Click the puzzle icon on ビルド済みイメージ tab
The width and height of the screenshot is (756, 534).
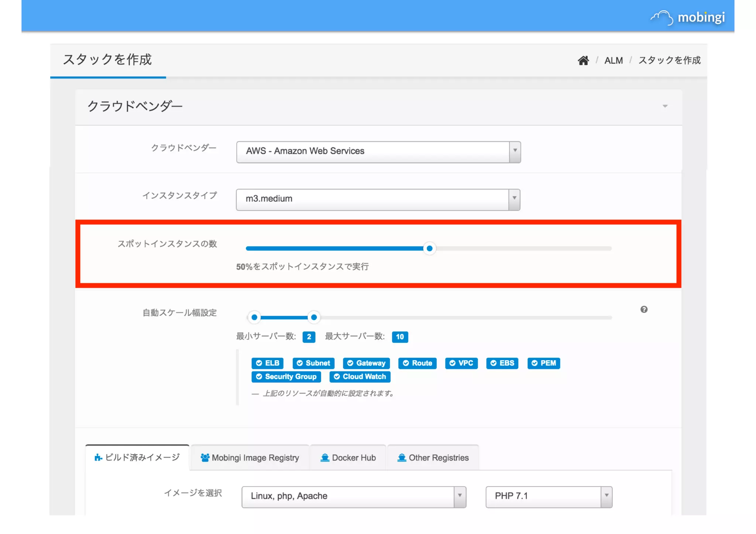click(98, 458)
